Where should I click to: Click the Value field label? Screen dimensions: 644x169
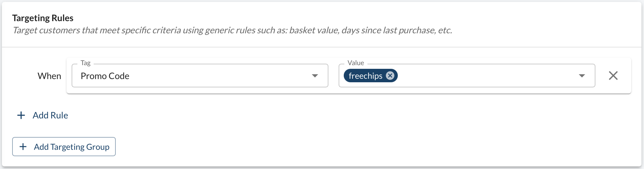tap(356, 63)
